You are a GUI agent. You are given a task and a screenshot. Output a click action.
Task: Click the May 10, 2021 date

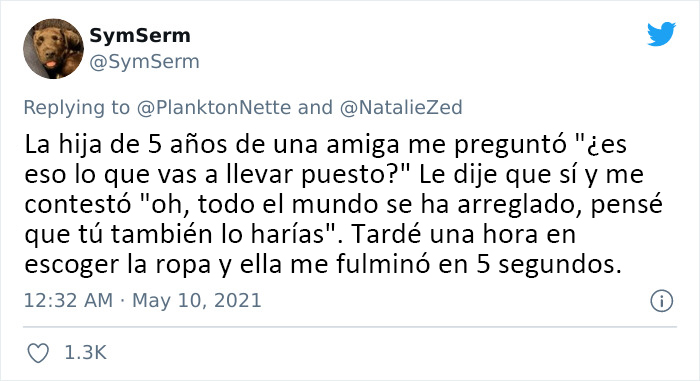tap(197, 301)
